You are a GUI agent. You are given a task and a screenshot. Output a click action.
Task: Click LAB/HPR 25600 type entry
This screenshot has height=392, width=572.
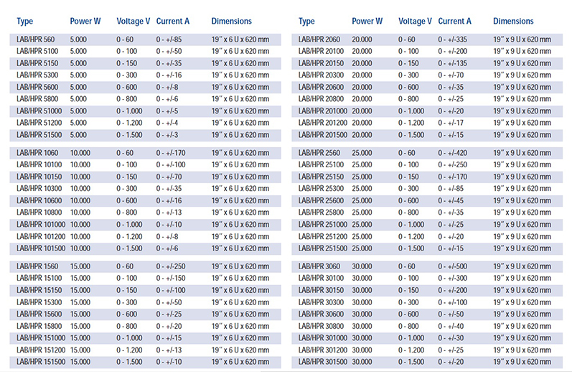point(321,201)
